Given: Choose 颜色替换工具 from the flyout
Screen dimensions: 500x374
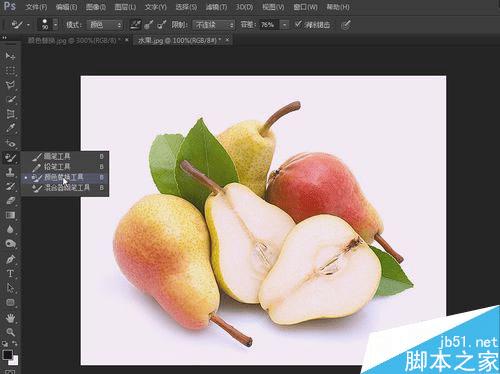Looking at the screenshot, I should 65,177.
